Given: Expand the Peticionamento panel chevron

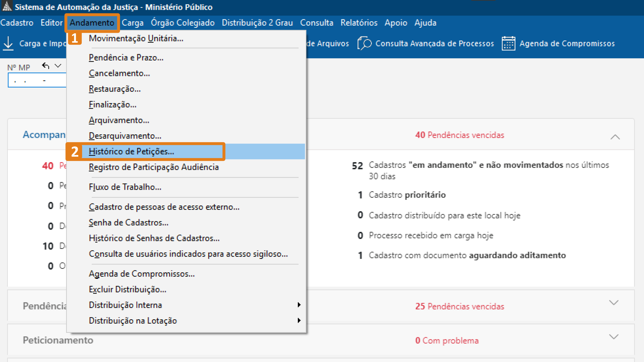Looking at the screenshot, I should (614, 336).
